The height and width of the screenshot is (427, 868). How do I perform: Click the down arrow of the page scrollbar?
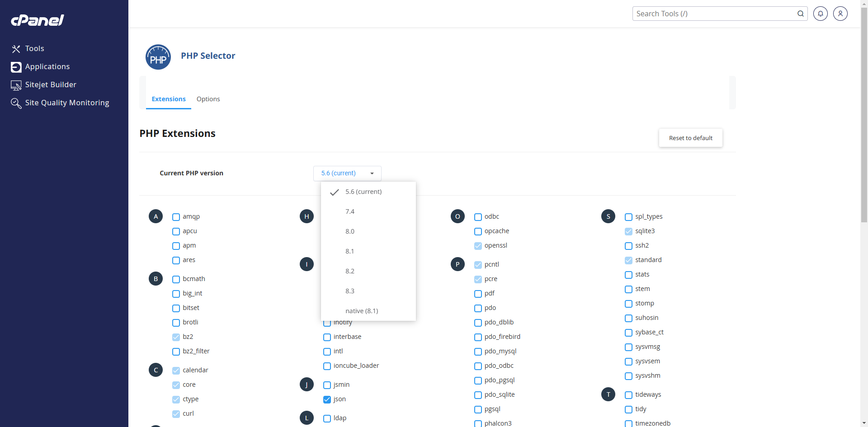click(864, 423)
